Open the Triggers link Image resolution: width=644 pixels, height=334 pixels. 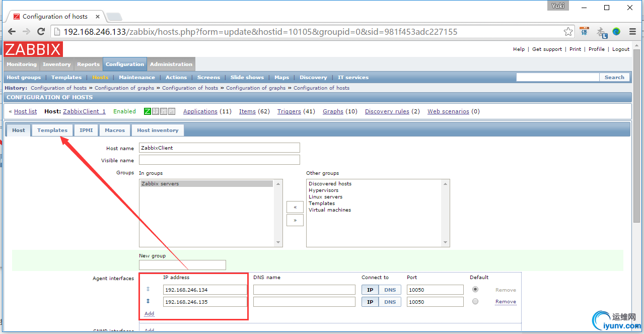point(289,111)
